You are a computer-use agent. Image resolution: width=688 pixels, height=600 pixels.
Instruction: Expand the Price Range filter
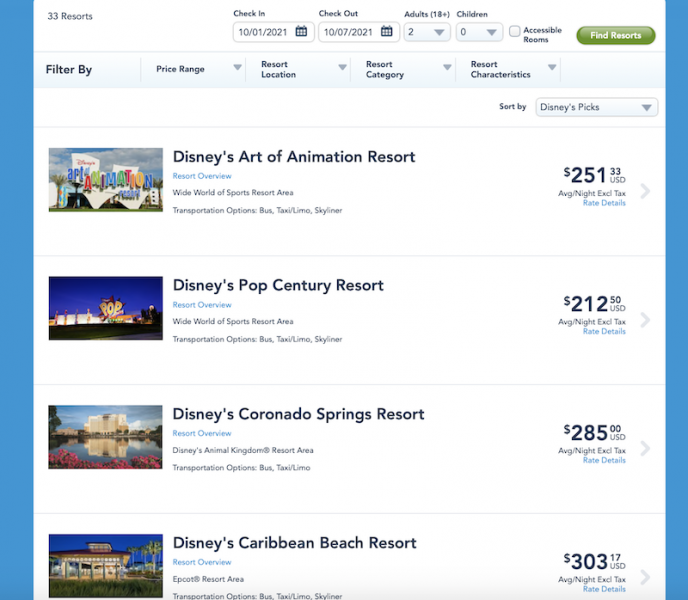coord(199,69)
